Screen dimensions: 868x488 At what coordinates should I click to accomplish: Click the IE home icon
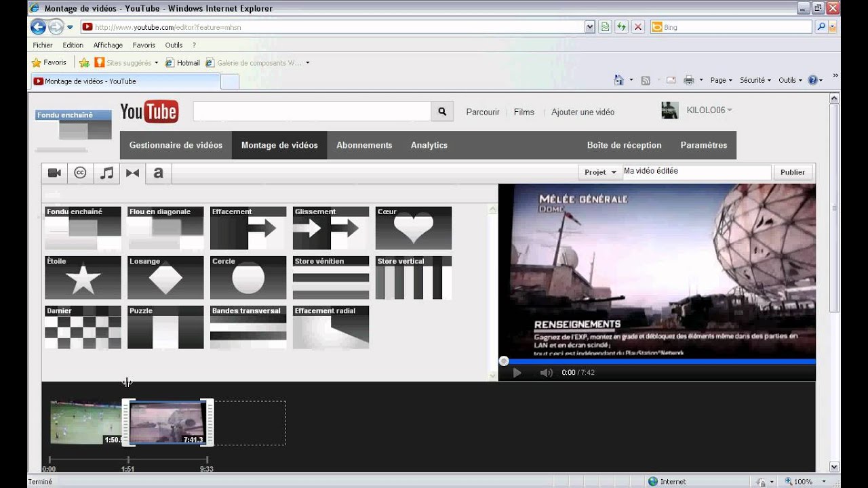(618, 80)
